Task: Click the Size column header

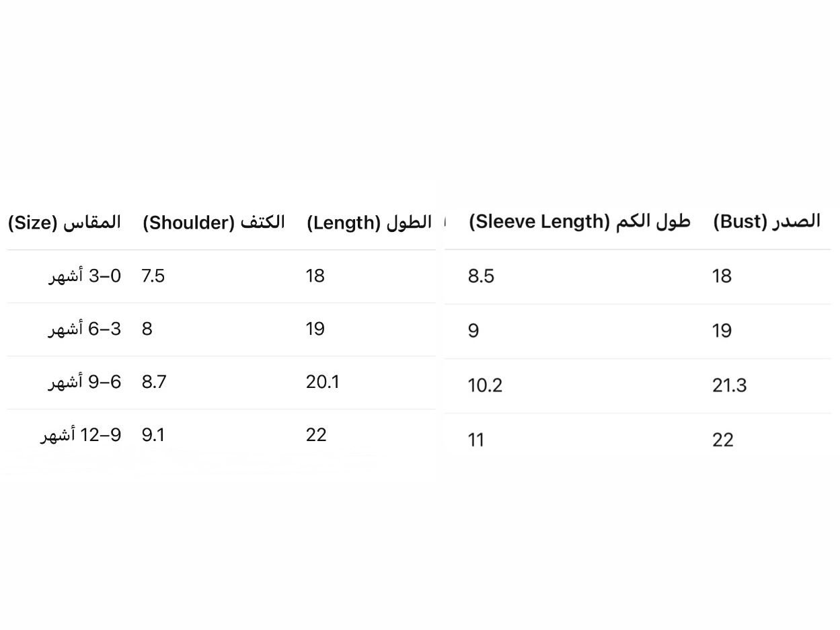Action: 65,223
